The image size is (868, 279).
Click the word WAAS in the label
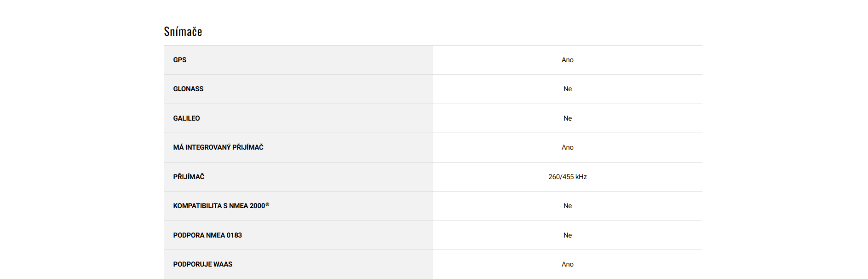(x=223, y=264)
